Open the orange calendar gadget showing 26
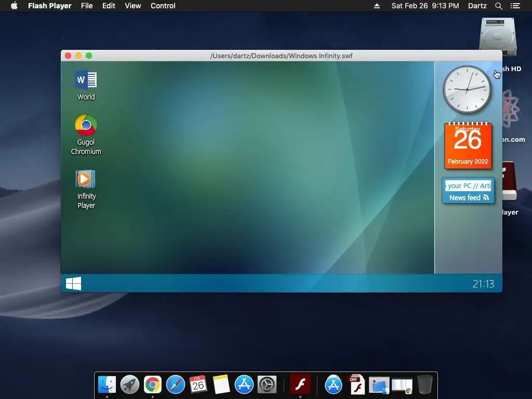Screen dimensions: 532x399 click(x=468, y=145)
